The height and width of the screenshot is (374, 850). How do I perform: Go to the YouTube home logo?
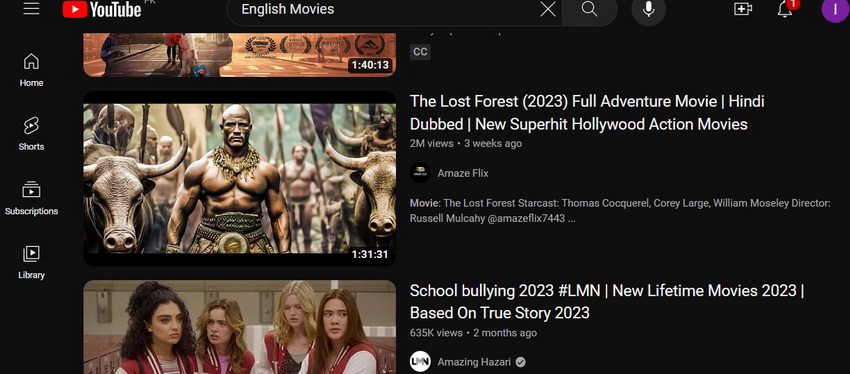coord(102,9)
